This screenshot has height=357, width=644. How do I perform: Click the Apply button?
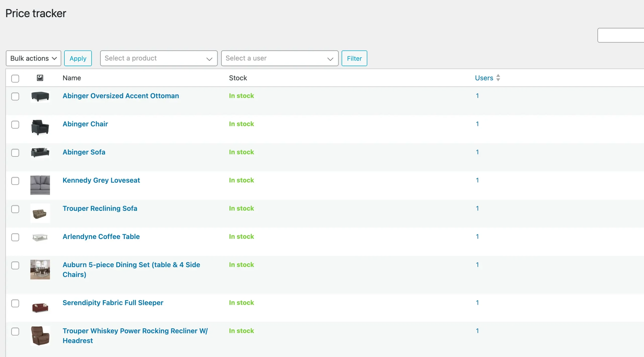click(78, 58)
